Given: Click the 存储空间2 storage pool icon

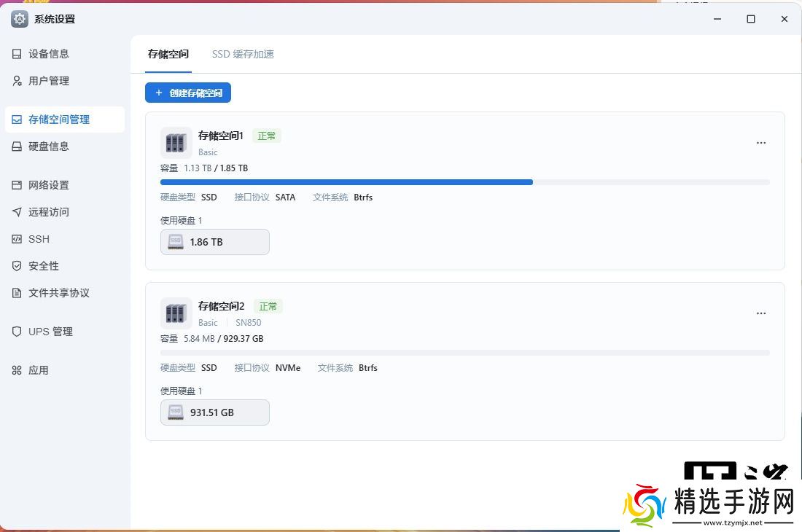Looking at the screenshot, I should click(x=176, y=313).
